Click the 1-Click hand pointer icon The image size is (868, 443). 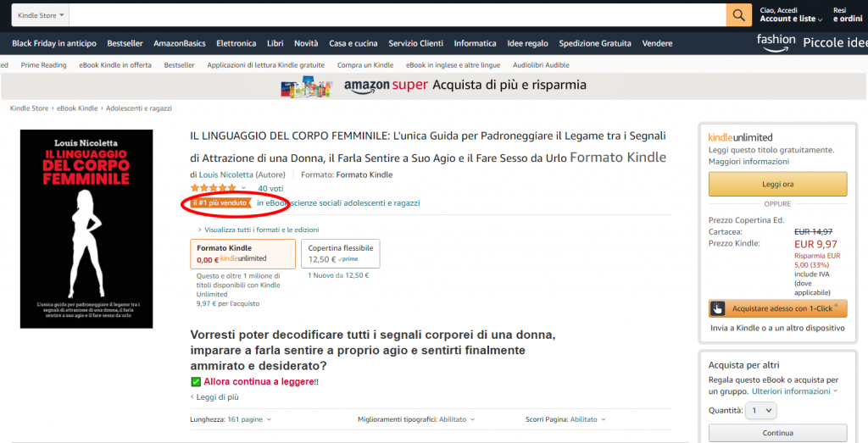pyautogui.click(x=717, y=308)
